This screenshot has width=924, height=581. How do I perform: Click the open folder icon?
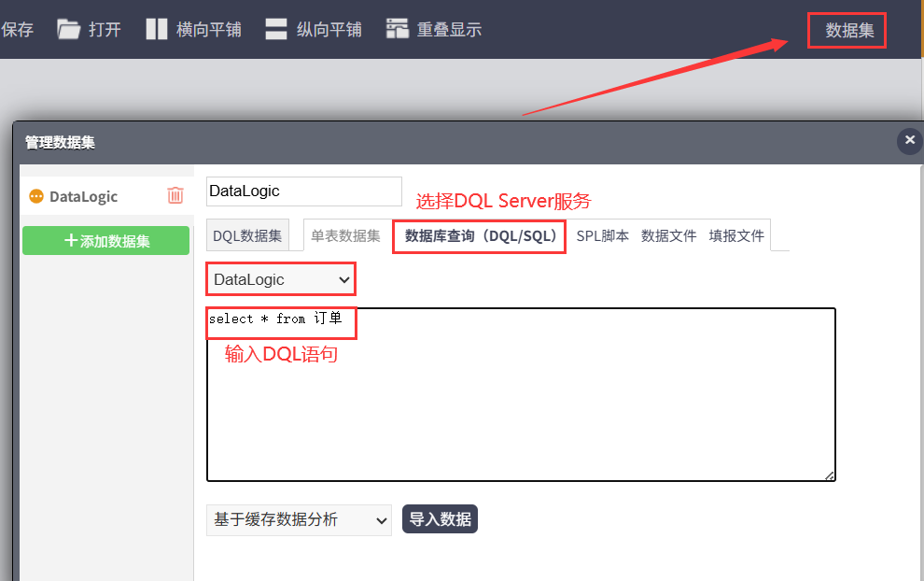pyautogui.click(x=69, y=29)
